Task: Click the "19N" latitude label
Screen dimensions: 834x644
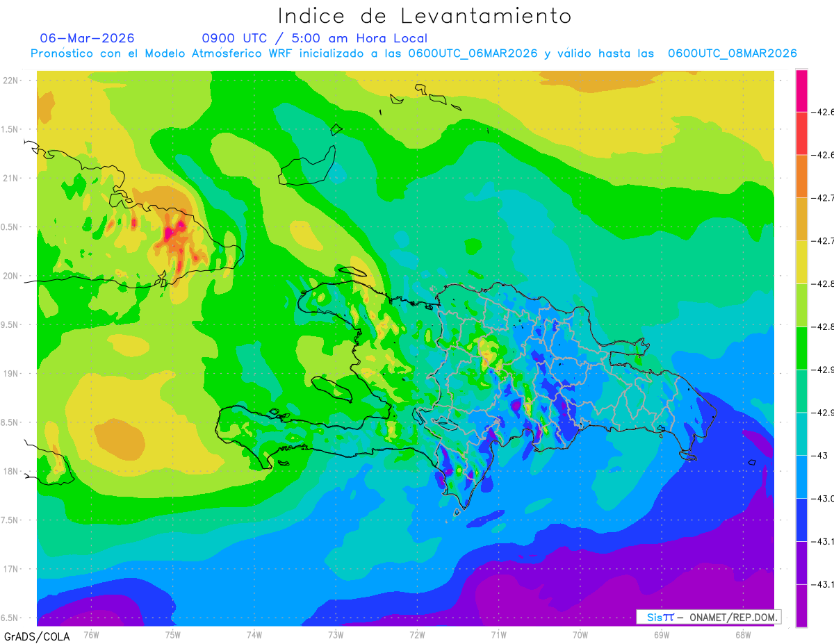Action: 10,373
